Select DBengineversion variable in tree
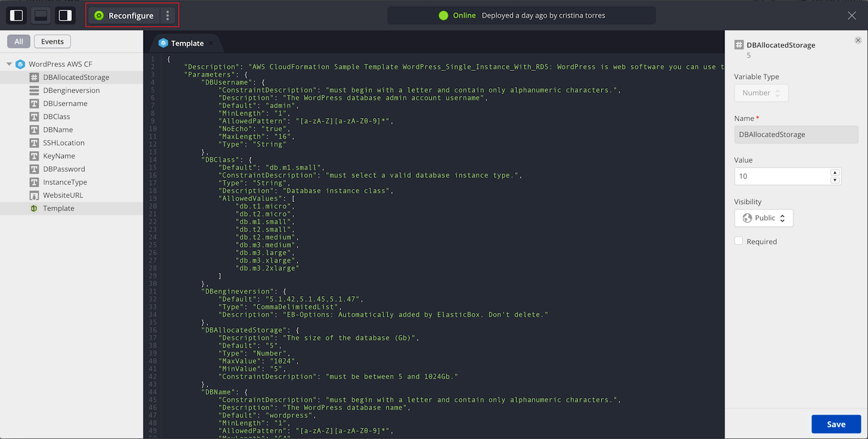This screenshot has height=439, width=868. pyautogui.click(x=72, y=91)
